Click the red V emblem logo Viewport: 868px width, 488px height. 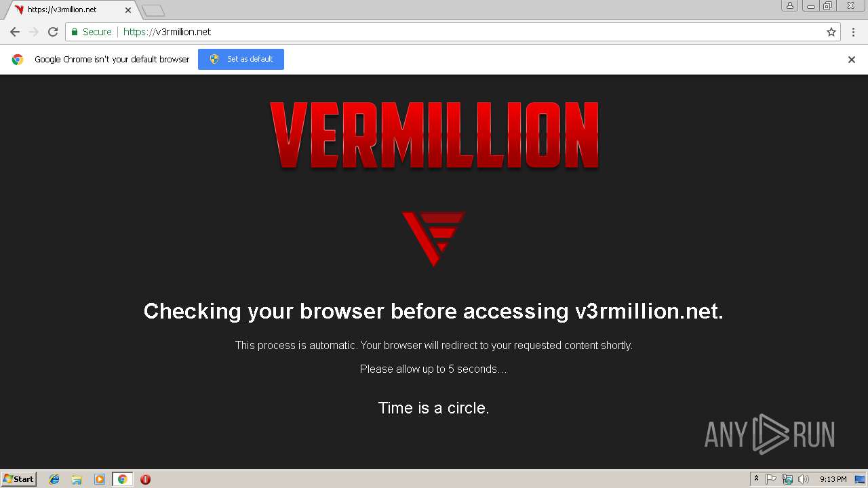pos(433,239)
